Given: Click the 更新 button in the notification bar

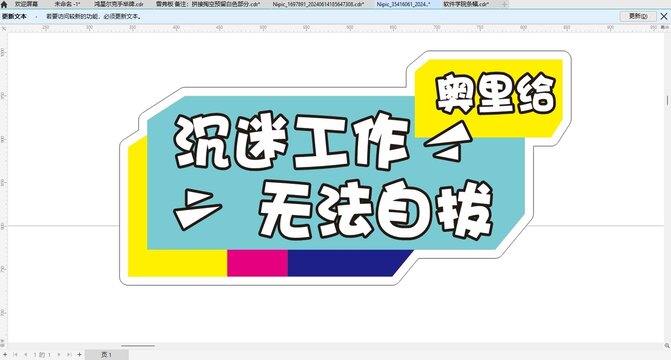Looking at the screenshot, I should tap(638, 16).
